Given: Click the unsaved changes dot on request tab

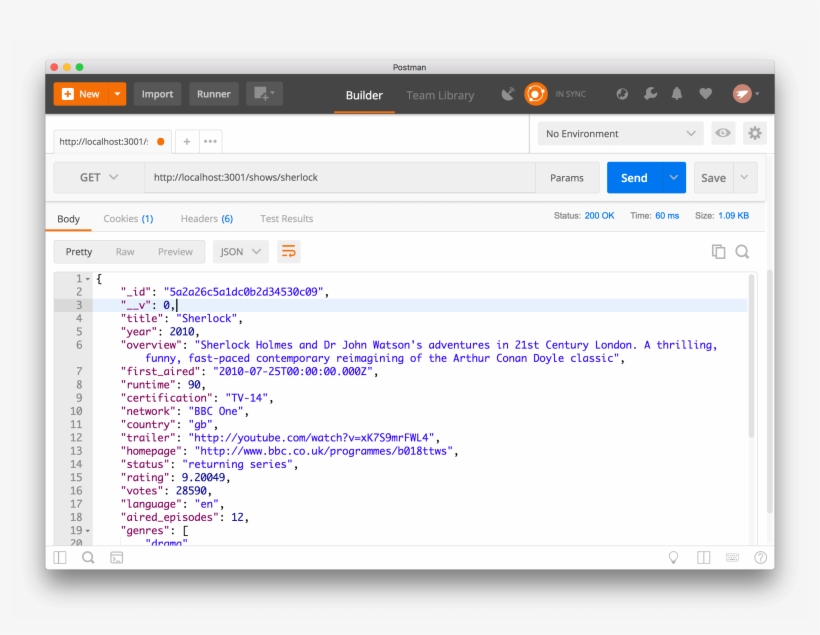Looking at the screenshot, I should [161, 142].
